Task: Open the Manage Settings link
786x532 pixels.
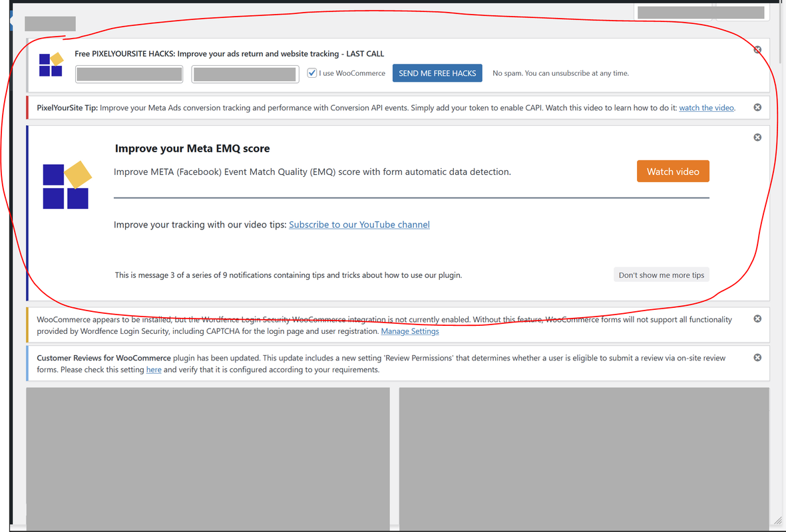Action: (x=409, y=331)
